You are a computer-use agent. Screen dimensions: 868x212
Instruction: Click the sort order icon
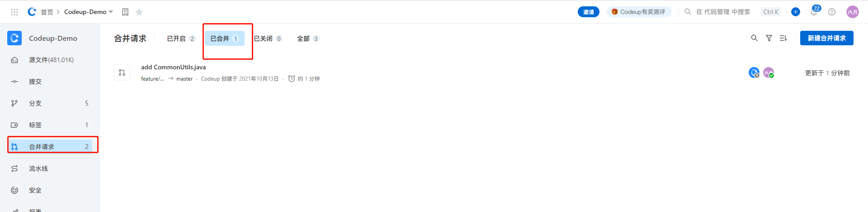click(x=783, y=39)
